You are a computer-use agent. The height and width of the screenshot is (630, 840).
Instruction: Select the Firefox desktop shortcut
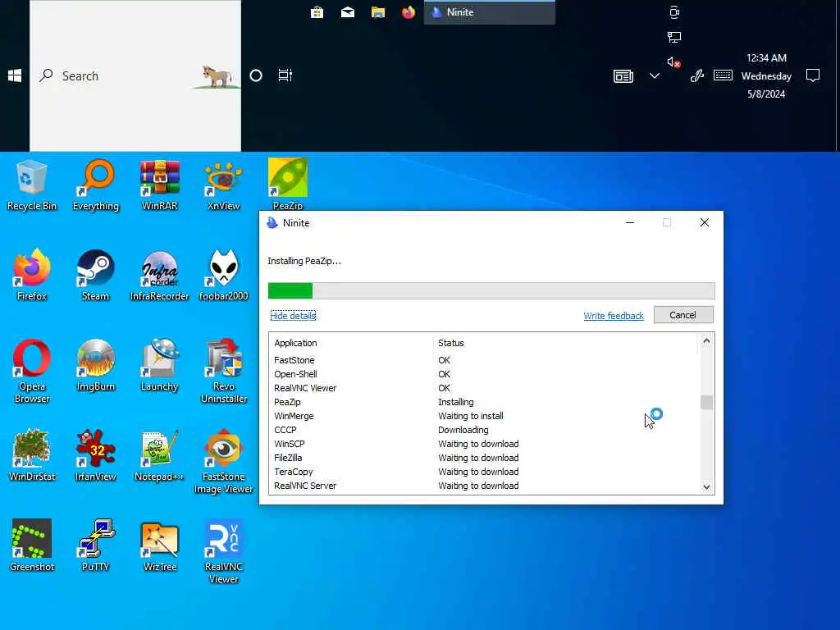32,275
